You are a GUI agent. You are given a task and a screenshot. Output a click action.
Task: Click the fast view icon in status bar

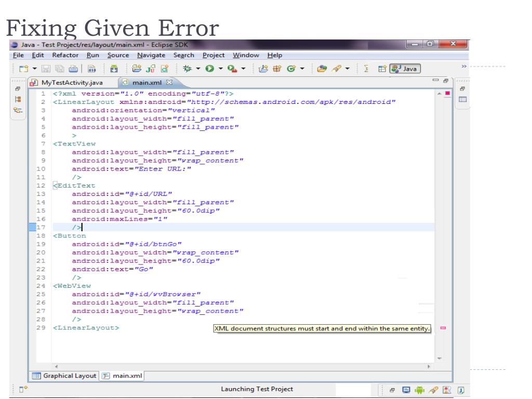(23, 389)
